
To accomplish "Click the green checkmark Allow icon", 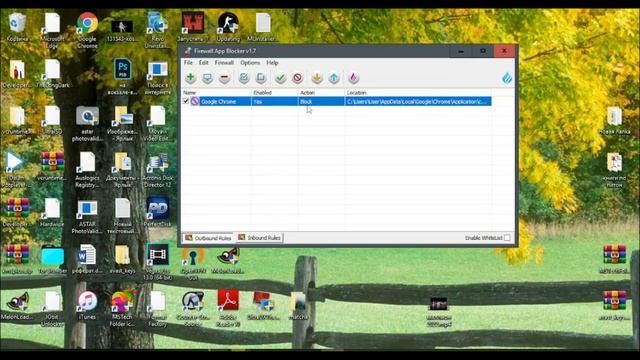I will pos(280,78).
